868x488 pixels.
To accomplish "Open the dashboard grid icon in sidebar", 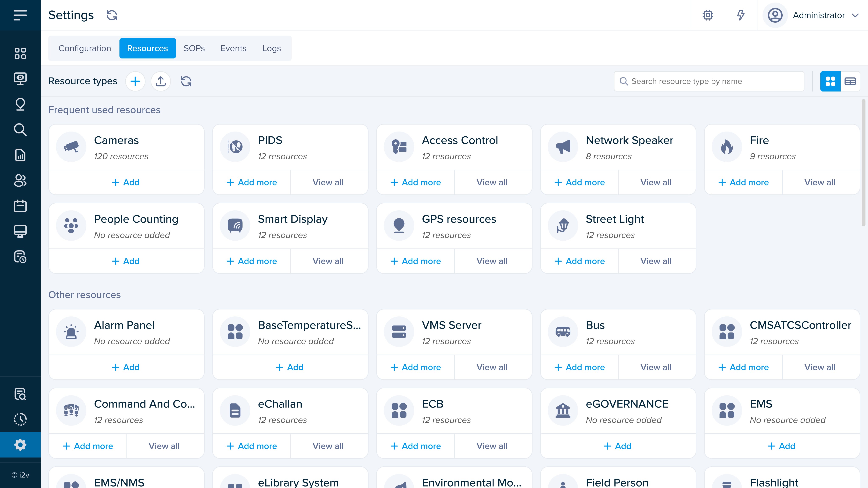I will tap(20, 53).
